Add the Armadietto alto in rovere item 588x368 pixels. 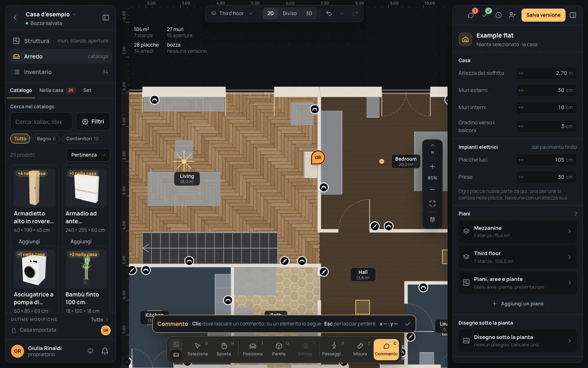click(29, 242)
